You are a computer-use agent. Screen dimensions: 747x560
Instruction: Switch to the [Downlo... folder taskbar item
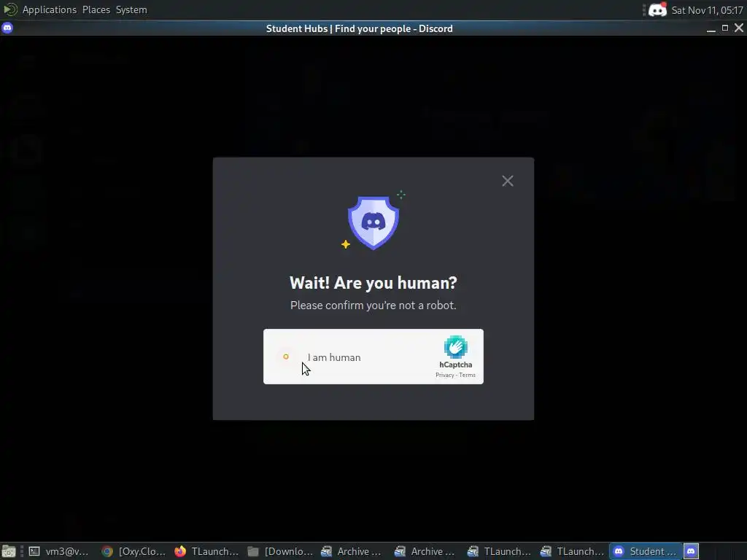point(280,551)
